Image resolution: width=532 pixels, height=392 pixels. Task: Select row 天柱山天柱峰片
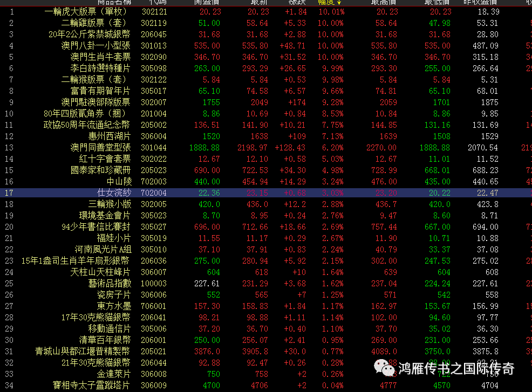(x=266, y=272)
